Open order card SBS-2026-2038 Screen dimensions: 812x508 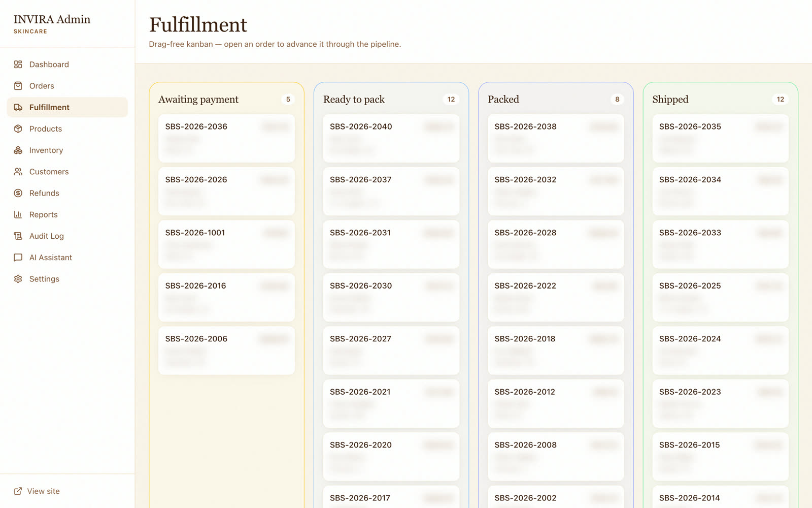(x=556, y=138)
